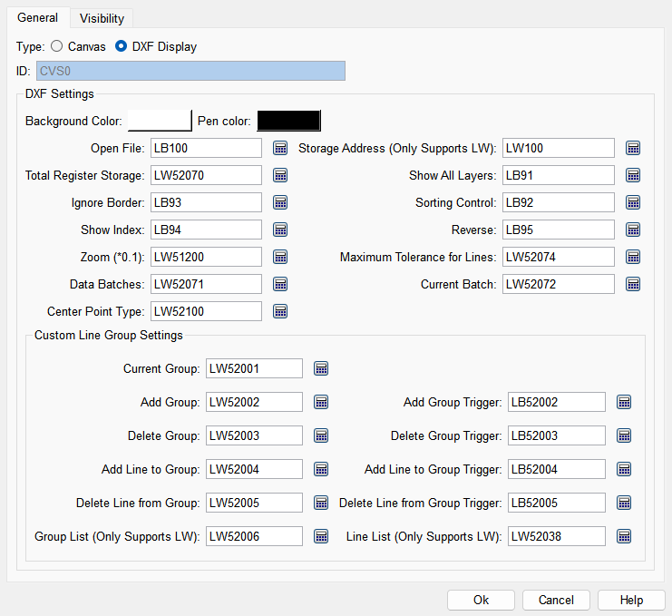Pick the white Background Color swatch
Image resolution: width=672 pixels, height=616 pixels.
[160, 121]
